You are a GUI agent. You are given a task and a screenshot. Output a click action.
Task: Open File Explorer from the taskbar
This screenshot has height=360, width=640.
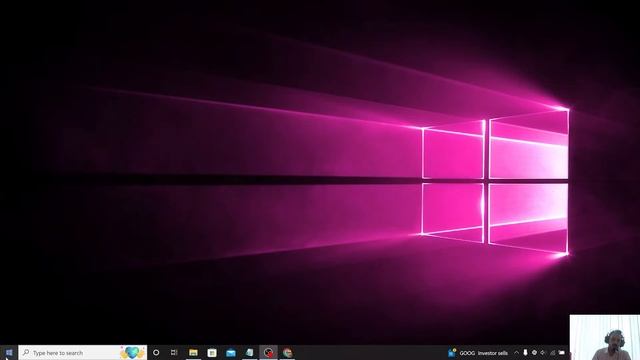(x=193, y=353)
